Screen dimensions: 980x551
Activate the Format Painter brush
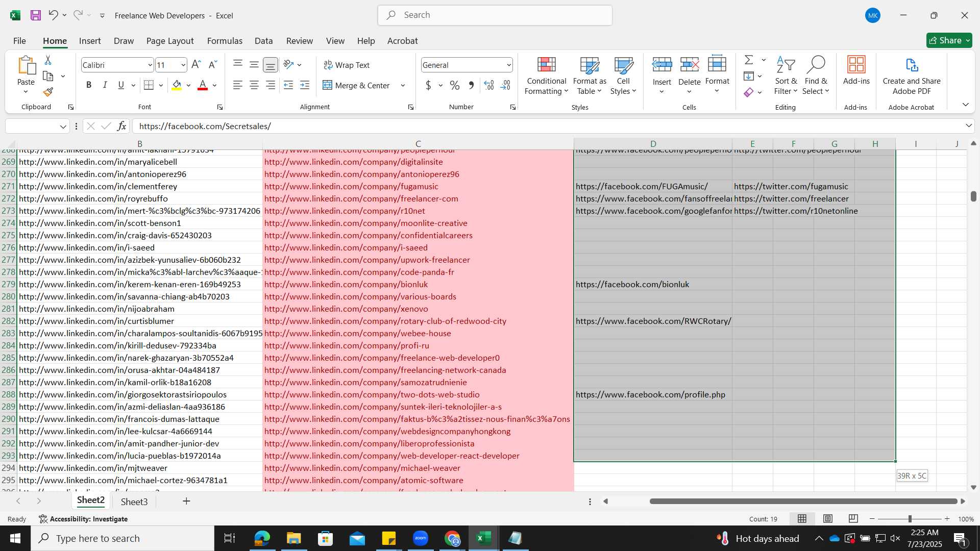(48, 92)
